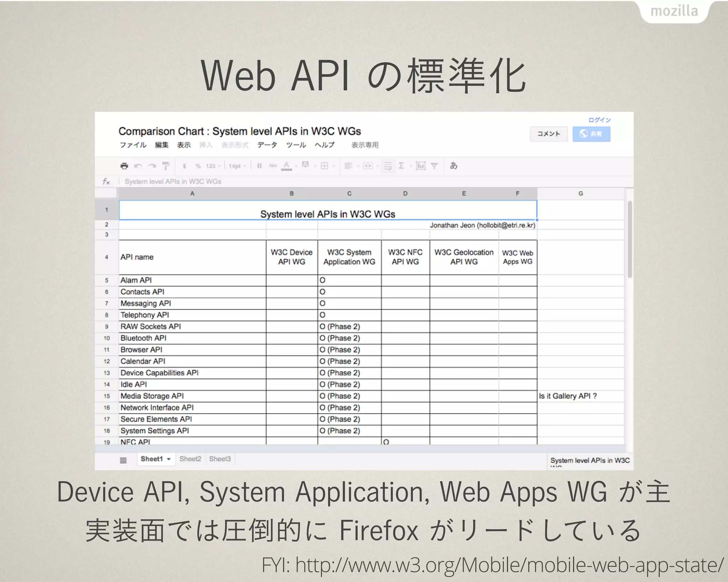Select the 'System Settings API' cell
The width and height of the screenshot is (728, 582).
pos(192,431)
